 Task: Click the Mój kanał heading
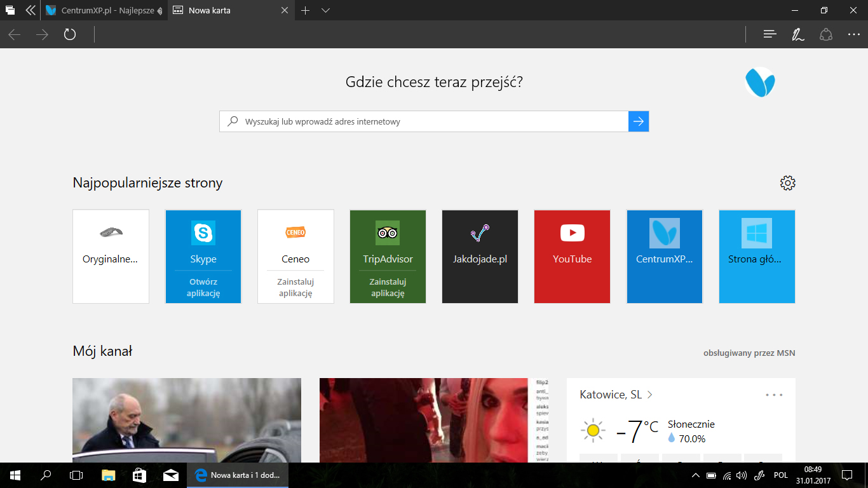click(x=102, y=351)
